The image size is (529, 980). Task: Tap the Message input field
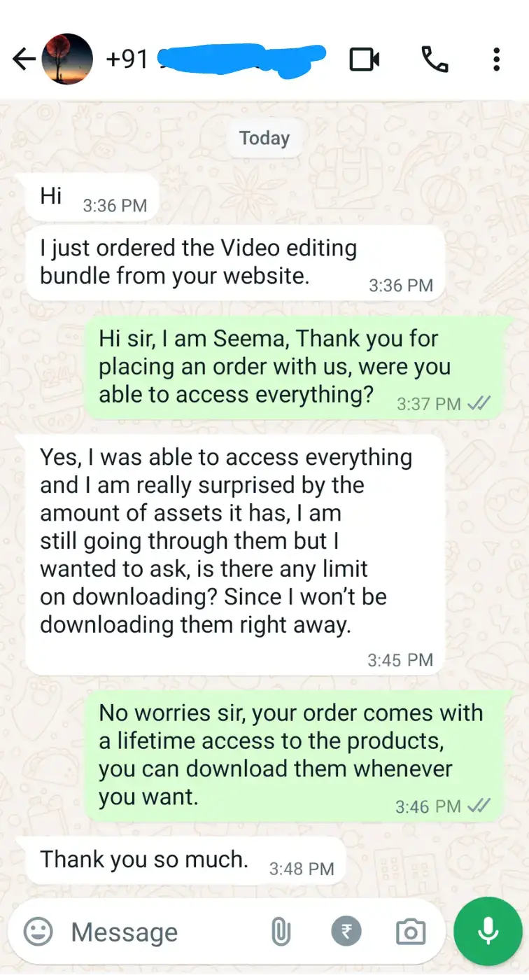click(161, 932)
